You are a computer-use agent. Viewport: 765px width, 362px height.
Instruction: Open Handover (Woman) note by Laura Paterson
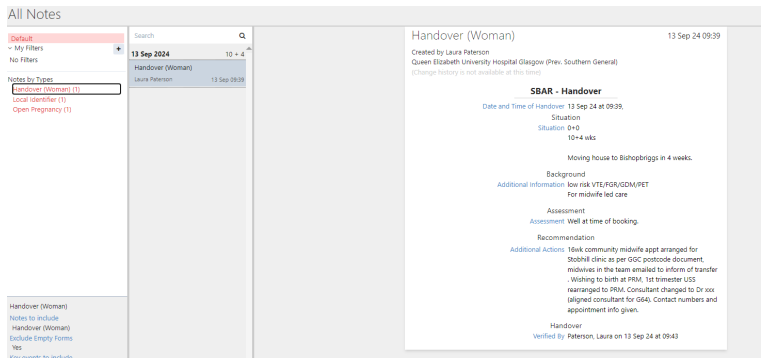187,73
